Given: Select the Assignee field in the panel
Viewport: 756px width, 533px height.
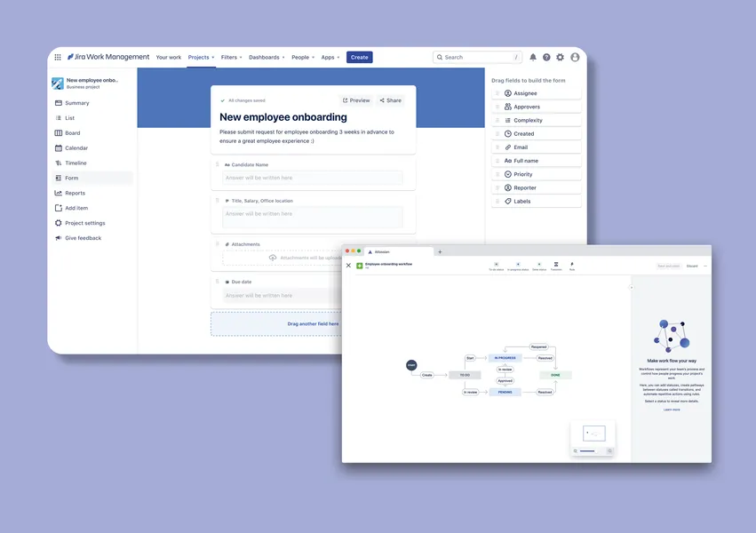Looking at the screenshot, I should coord(537,93).
